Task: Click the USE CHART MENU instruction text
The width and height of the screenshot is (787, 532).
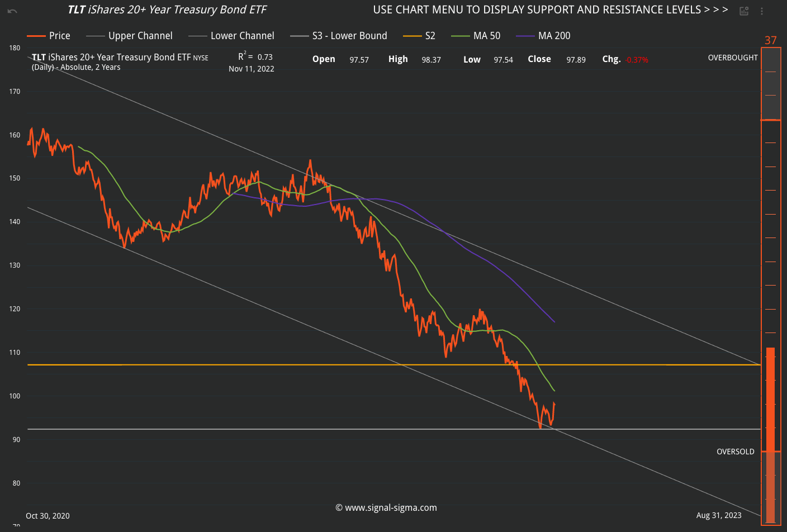Action: pyautogui.click(x=551, y=10)
